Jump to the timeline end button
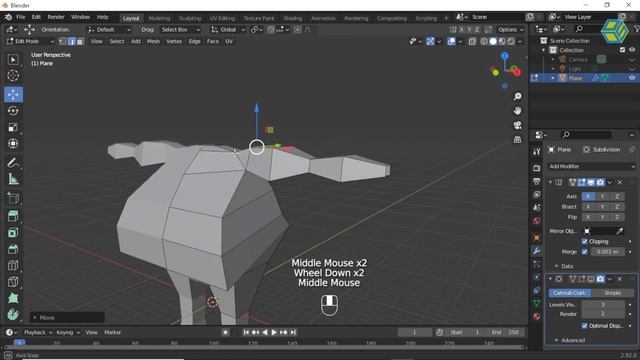Image resolution: width=640 pixels, height=360 pixels. 293,332
